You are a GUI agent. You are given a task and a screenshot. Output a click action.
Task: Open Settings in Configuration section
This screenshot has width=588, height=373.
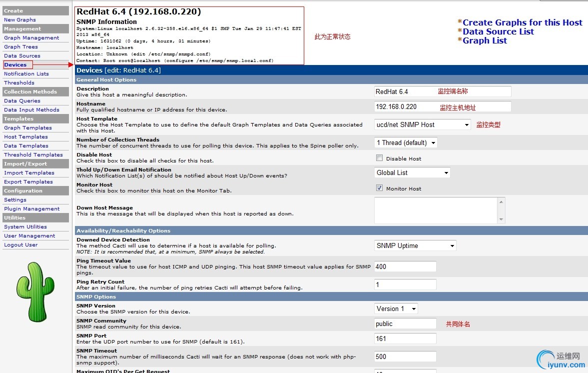coord(15,199)
